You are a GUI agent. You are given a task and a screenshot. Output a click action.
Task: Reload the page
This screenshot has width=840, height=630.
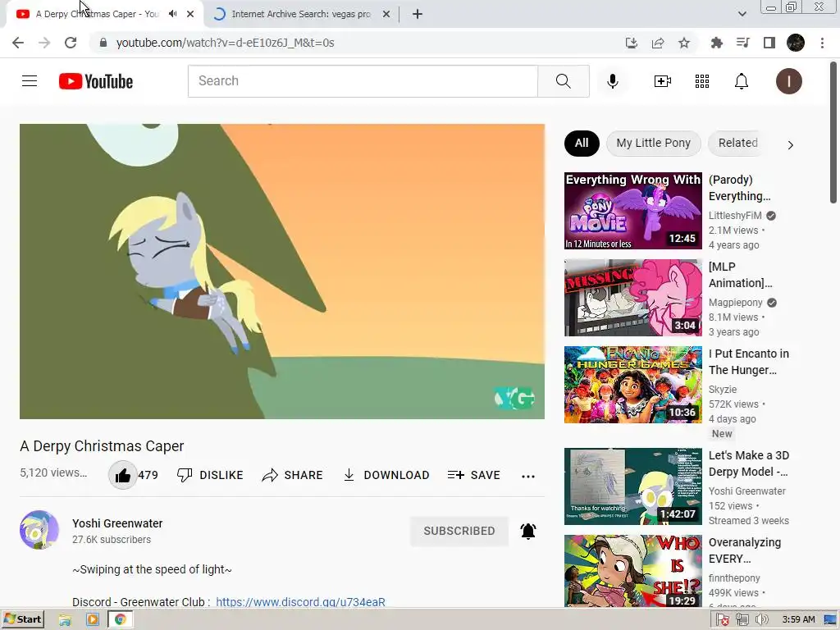point(71,43)
